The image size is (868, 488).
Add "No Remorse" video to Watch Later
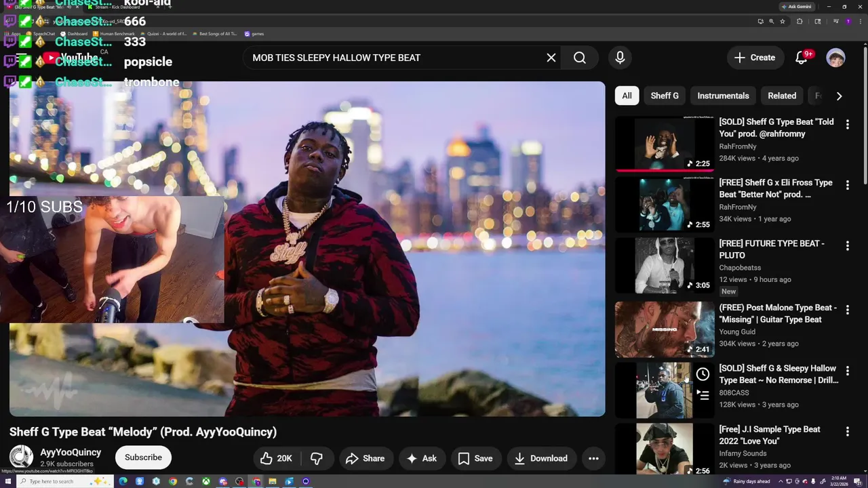tap(703, 374)
